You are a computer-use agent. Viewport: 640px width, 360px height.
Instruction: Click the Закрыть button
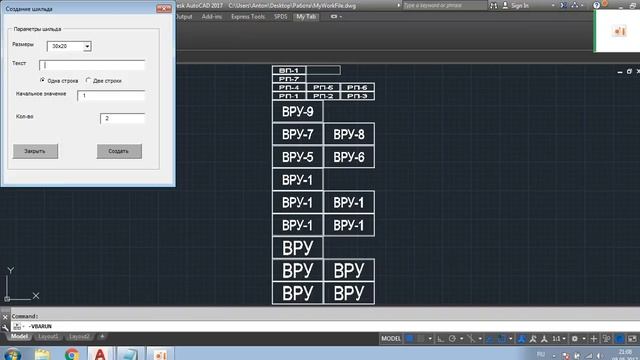(x=36, y=151)
